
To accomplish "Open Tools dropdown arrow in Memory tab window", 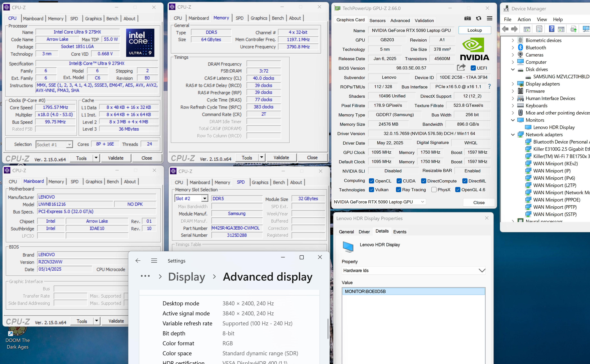I will (262, 158).
